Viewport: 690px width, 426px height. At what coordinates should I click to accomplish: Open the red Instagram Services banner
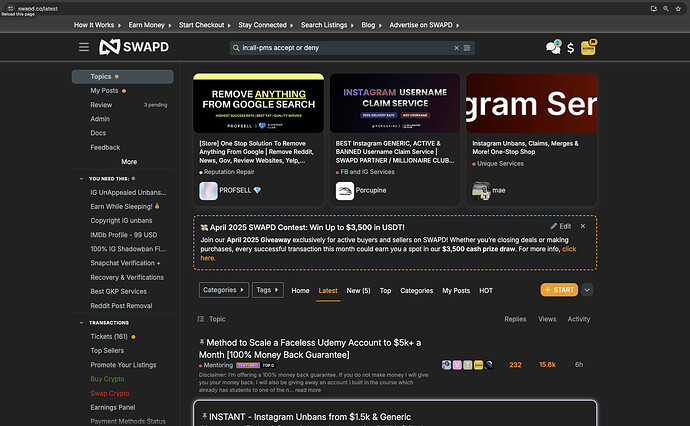point(532,103)
